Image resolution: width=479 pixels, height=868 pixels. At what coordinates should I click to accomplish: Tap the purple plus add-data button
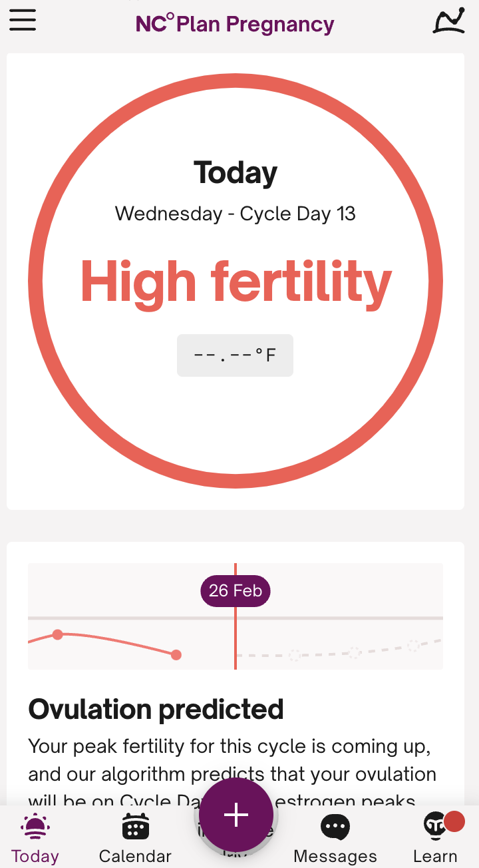coord(236,815)
